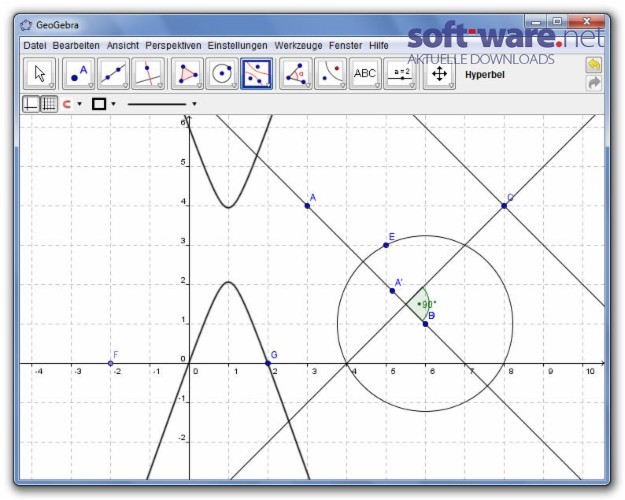Open the color swatch dropdown arrow

[x=114, y=104]
